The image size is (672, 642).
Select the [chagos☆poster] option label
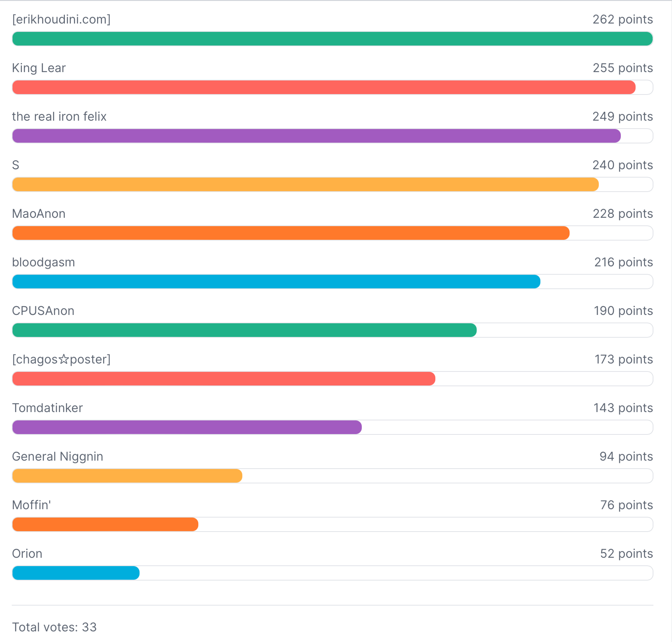click(x=61, y=359)
